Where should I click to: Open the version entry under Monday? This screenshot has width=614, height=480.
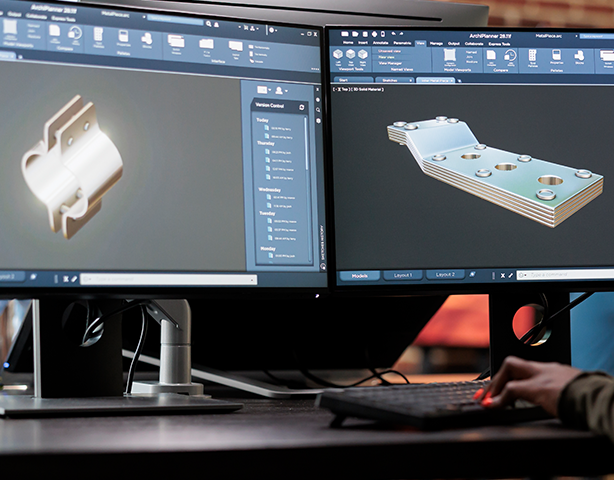pos(281,256)
